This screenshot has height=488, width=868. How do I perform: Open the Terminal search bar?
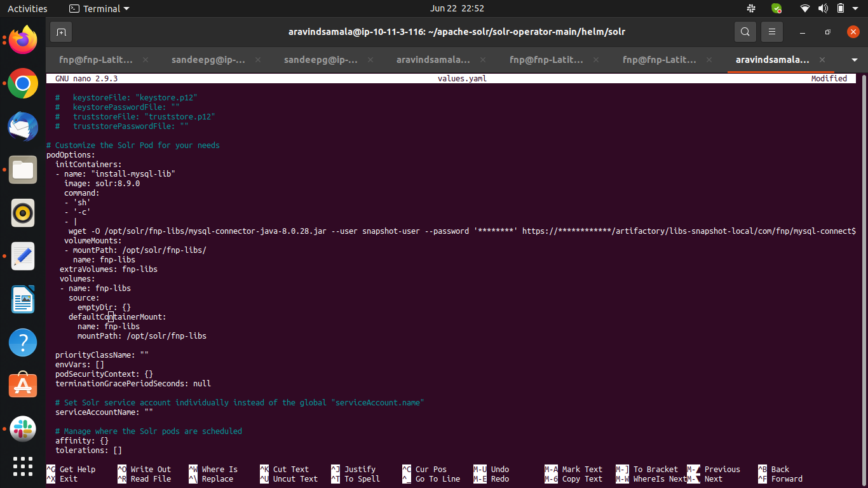click(745, 31)
